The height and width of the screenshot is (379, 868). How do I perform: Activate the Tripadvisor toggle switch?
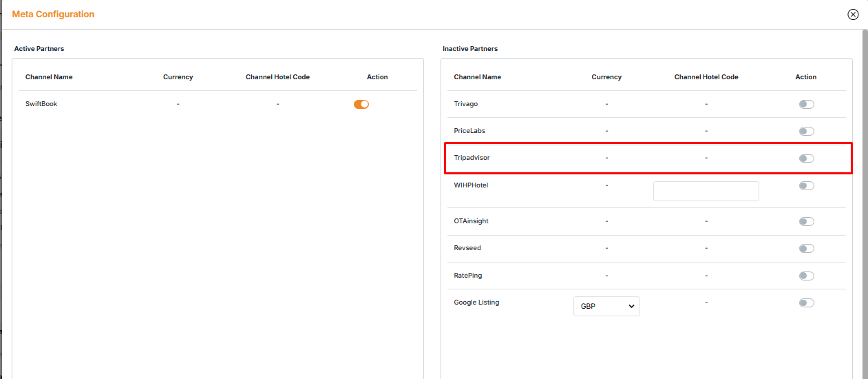tap(806, 158)
